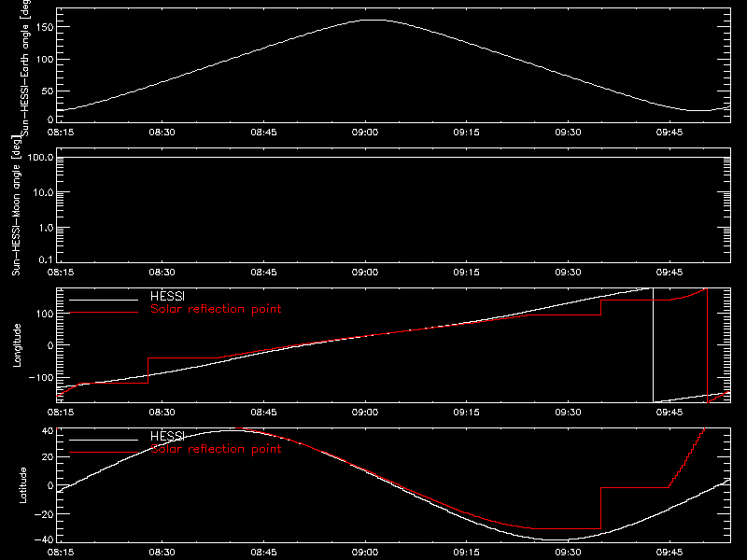
Task: Click the -20 tick on Latitude plot
Action: [44, 514]
